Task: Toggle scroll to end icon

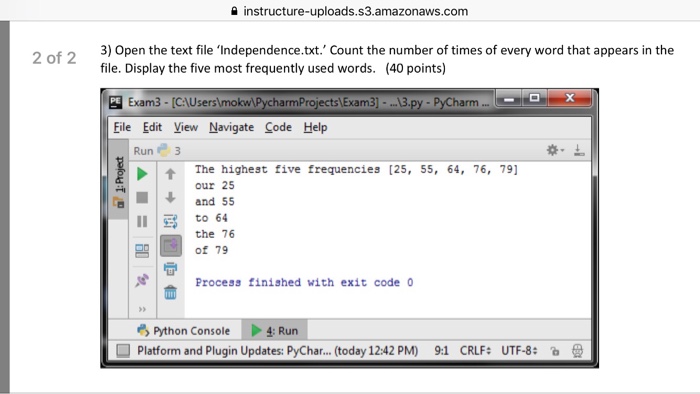Action: click(171, 245)
